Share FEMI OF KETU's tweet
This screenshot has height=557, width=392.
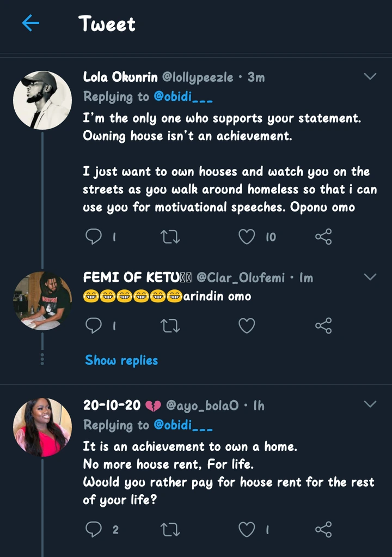point(323,326)
